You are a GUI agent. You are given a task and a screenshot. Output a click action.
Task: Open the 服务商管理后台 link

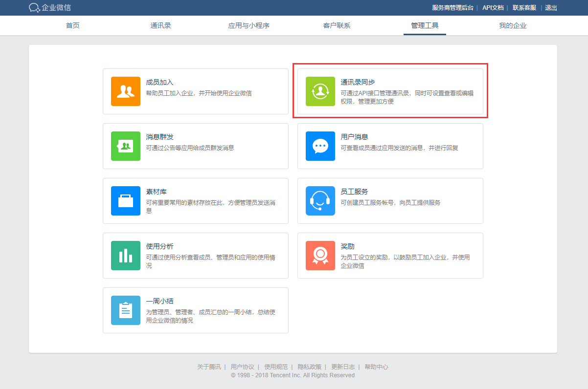pyautogui.click(x=452, y=8)
